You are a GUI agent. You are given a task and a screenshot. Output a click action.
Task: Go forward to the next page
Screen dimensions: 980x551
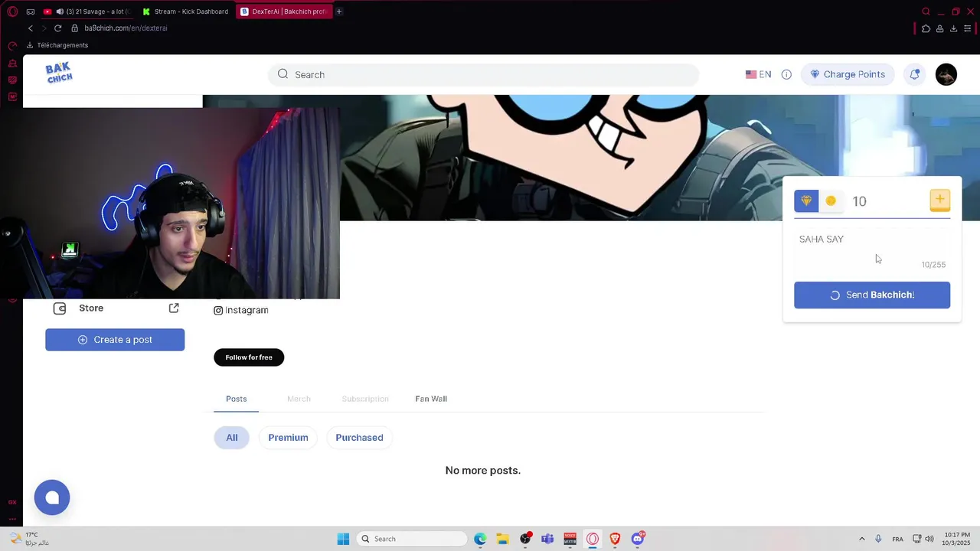click(44, 28)
